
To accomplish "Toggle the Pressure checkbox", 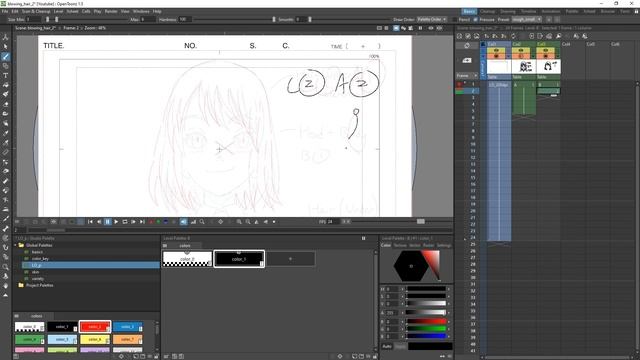I will (476, 20).
